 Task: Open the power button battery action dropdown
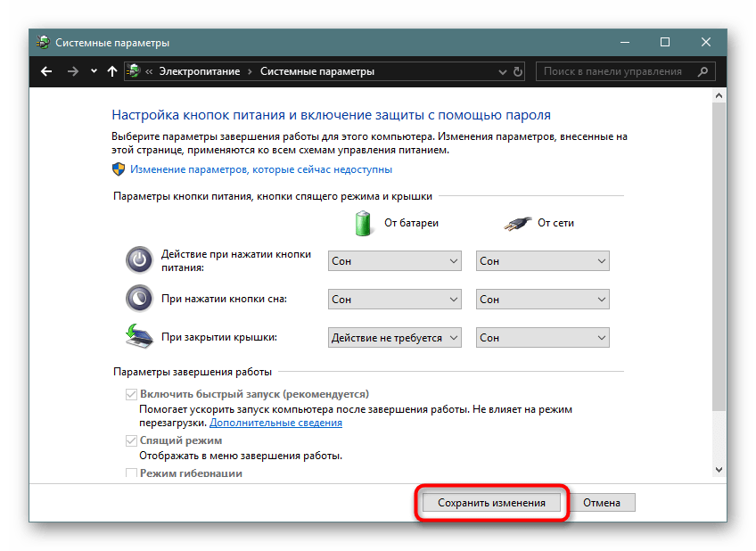point(394,261)
